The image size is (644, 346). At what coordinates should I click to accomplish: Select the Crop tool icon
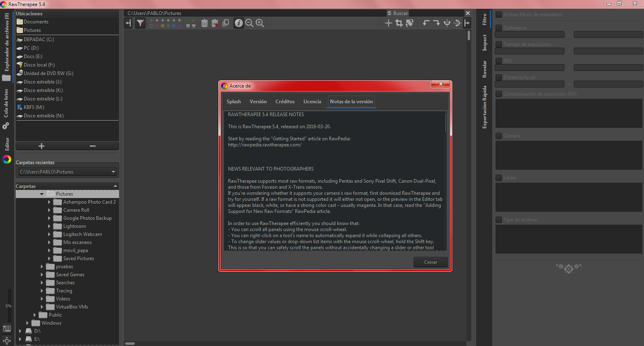tap(399, 23)
